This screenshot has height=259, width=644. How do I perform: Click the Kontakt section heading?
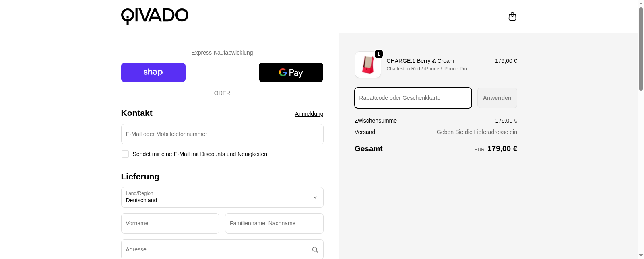pyautogui.click(x=137, y=113)
